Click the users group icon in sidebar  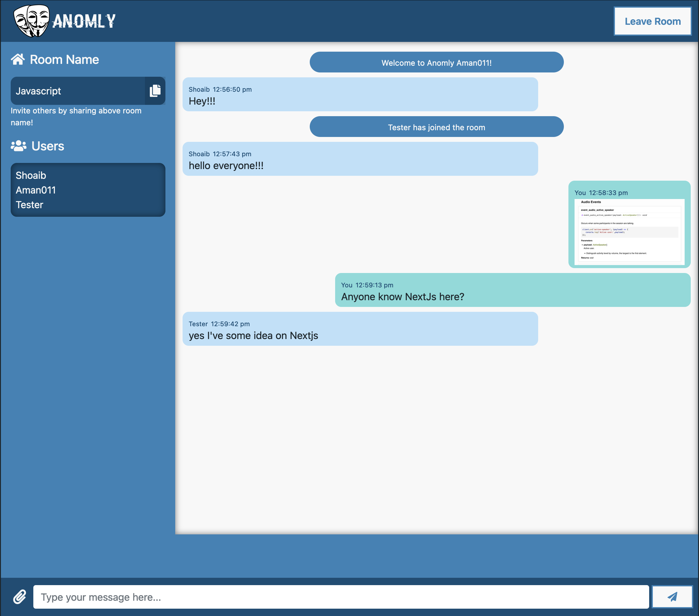(x=18, y=146)
